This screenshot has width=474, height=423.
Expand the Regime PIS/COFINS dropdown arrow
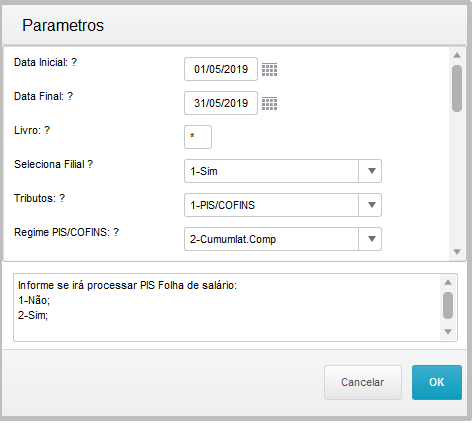(x=370, y=239)
